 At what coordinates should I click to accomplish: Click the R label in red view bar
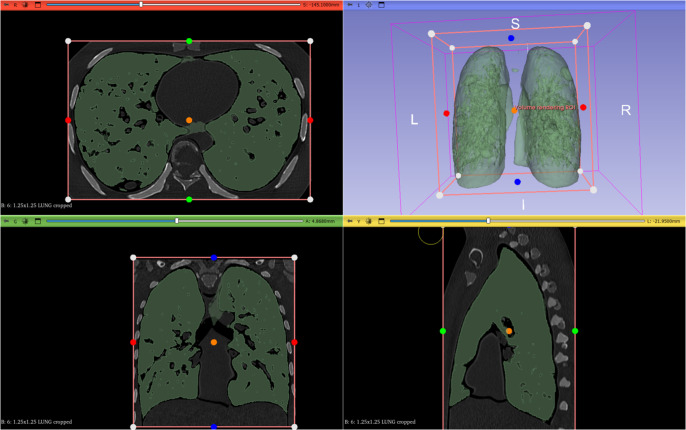tap(16, 5)
